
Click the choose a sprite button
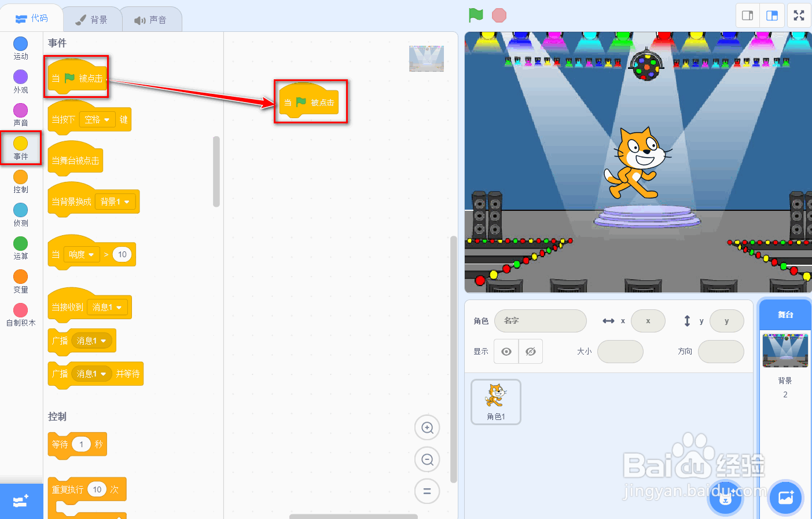726,497
